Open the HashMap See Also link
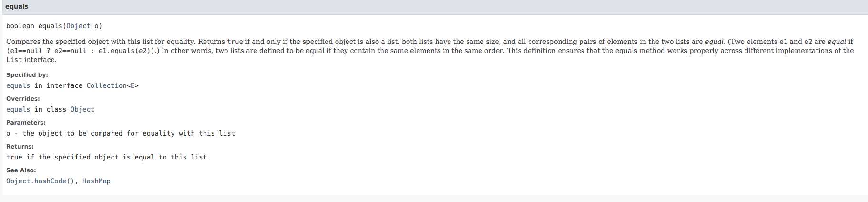Viewport: 868px width, 202px height. pyautogui.click(x=96, y=181)
